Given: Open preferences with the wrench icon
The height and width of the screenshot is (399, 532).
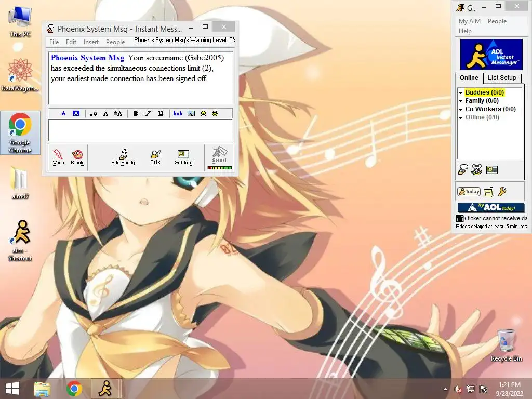Looking at the screenshot, I should tap(502, 192).
